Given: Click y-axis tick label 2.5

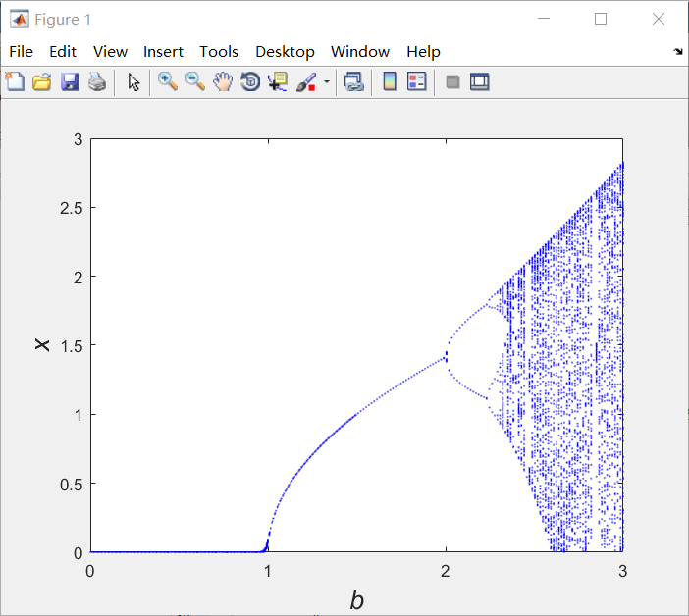Looking at the screenshot, I should [72, 208].
